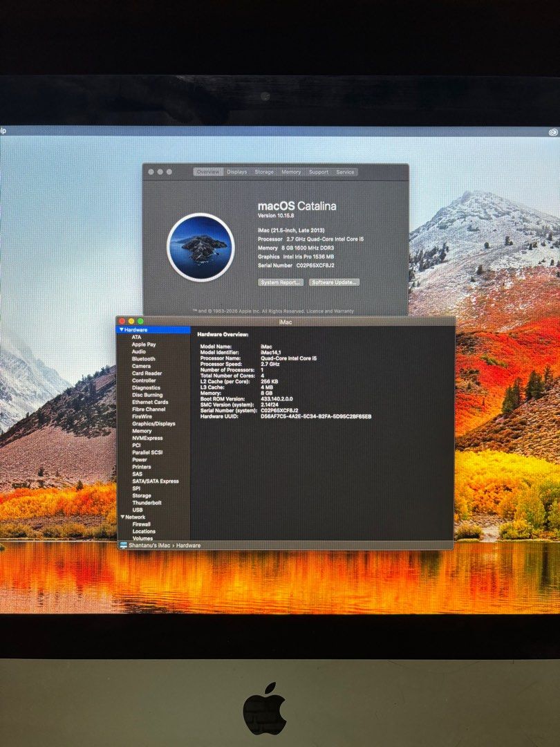Select Graphics/Displays in the sidebar

(x=153, y=423)
